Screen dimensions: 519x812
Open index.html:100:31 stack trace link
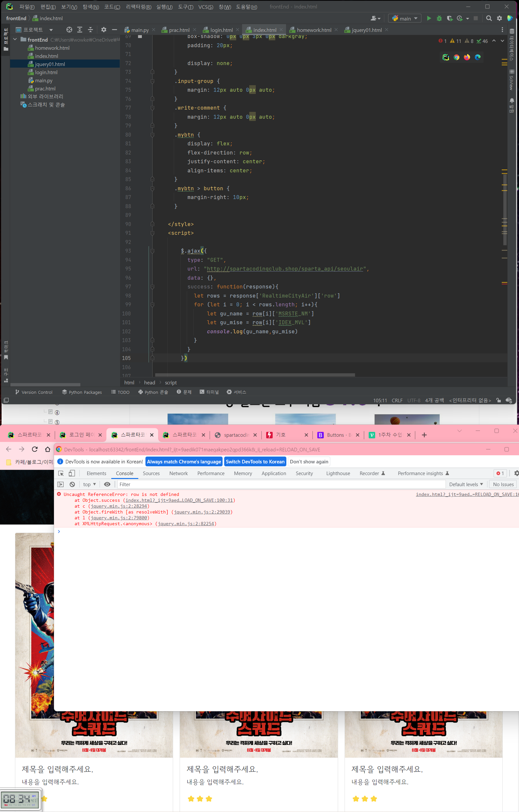point(179,500)
